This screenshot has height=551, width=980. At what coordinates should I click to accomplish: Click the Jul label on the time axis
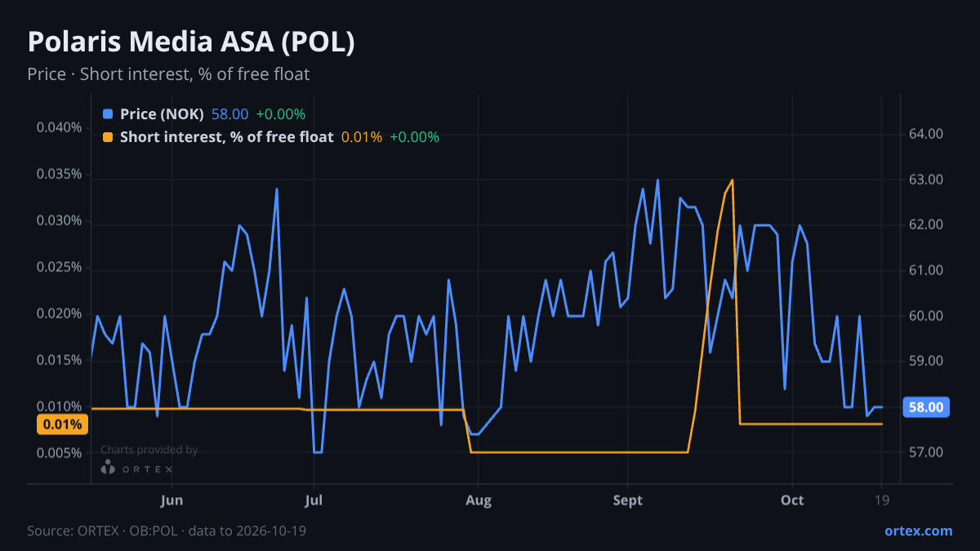point(314,500)
